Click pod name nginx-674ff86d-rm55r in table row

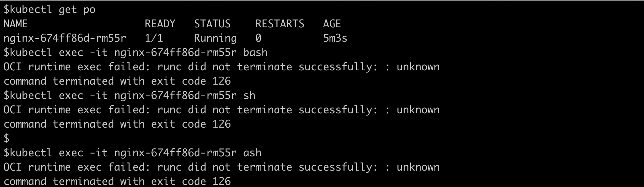point(65,38)
